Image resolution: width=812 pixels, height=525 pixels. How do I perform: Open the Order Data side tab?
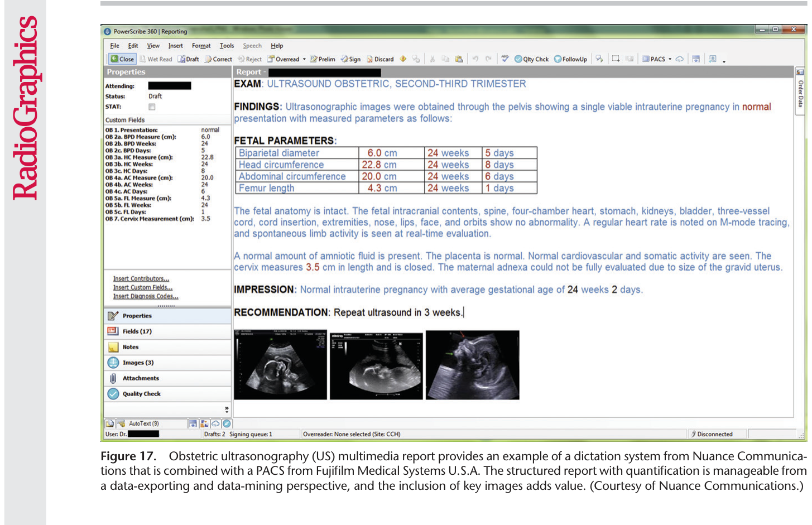tap(800, 90)
